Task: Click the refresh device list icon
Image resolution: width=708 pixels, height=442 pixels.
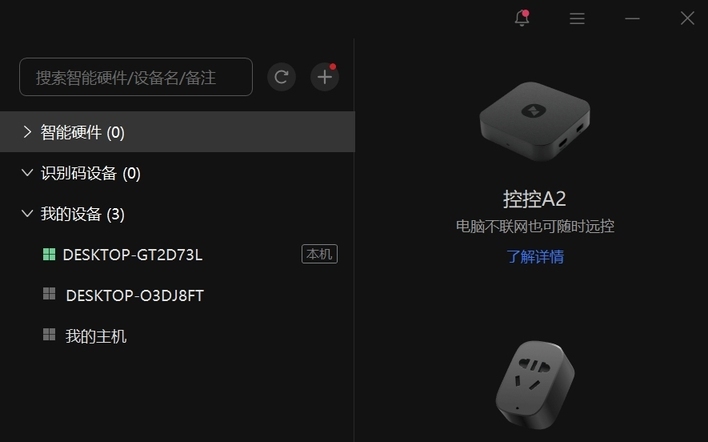Action: click(281, 77)
